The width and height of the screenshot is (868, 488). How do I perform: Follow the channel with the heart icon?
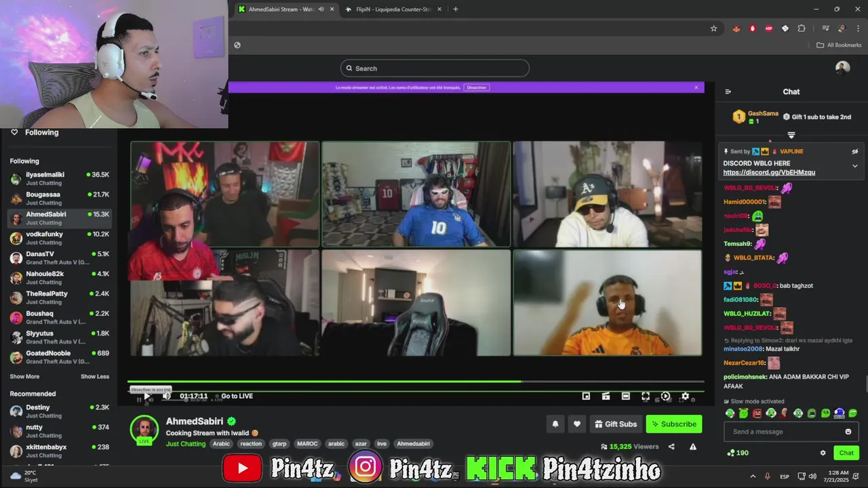(577, 424)
